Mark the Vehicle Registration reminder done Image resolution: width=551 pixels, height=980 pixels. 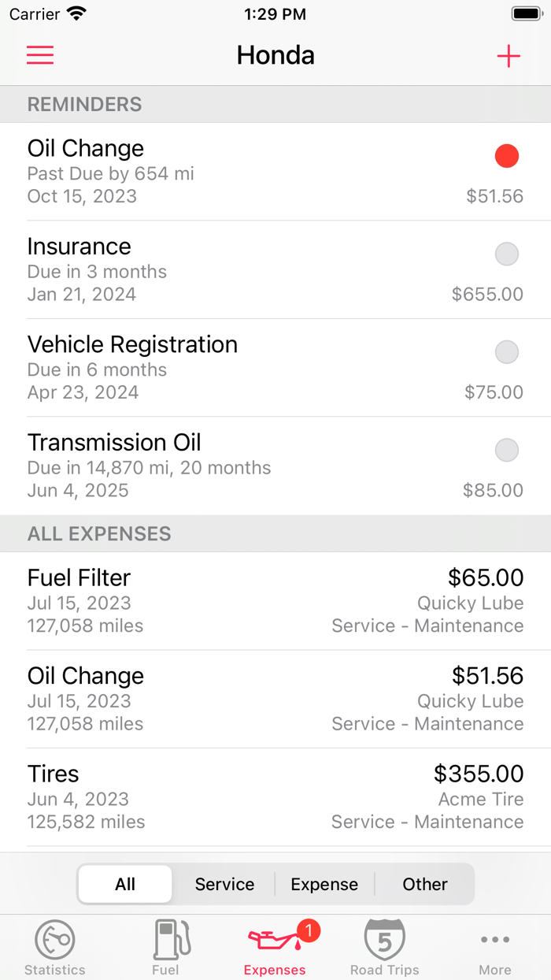tap(507, 352)
